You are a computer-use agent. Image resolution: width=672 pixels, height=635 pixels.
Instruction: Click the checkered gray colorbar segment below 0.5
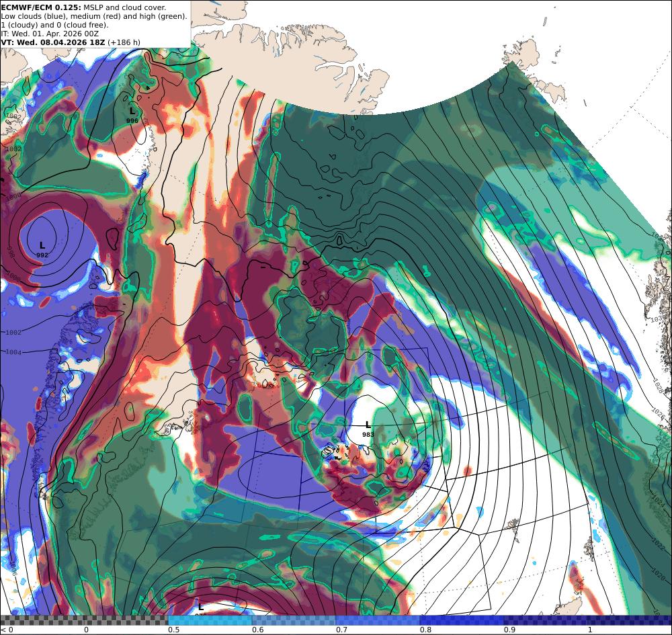[x=84, y=620]
